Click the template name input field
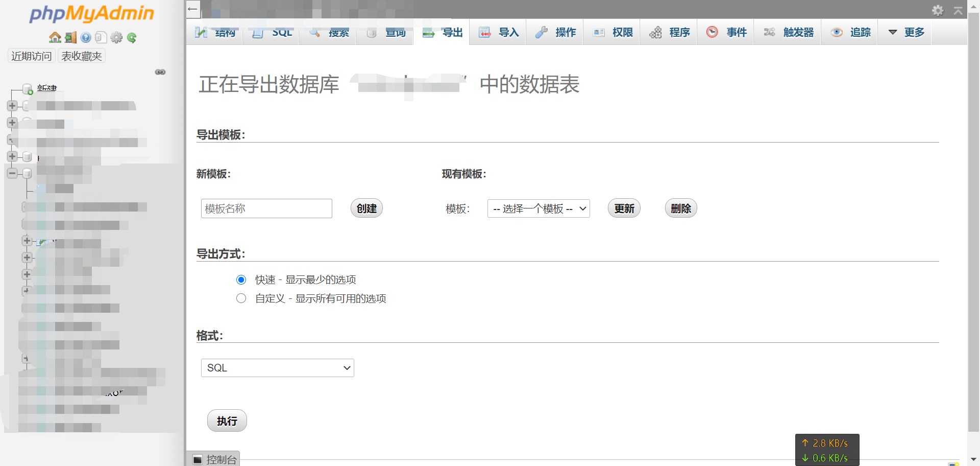 [x=266, y=208]
